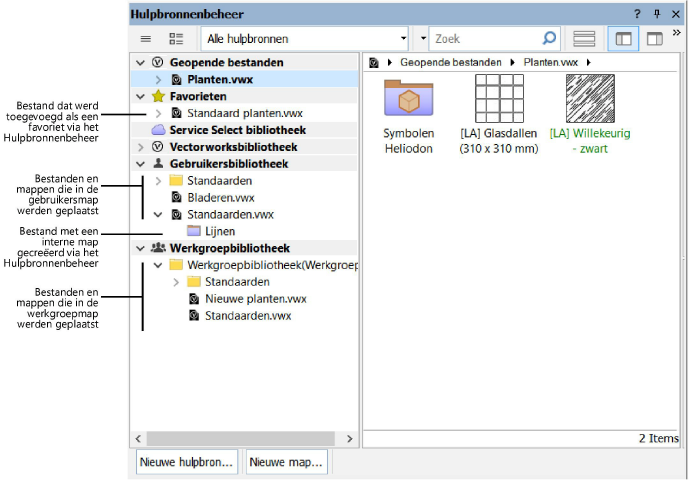This screenshot has width=690, height=481.
Task: Select Service Select bibliotheek row
Action: coord(244,130)
